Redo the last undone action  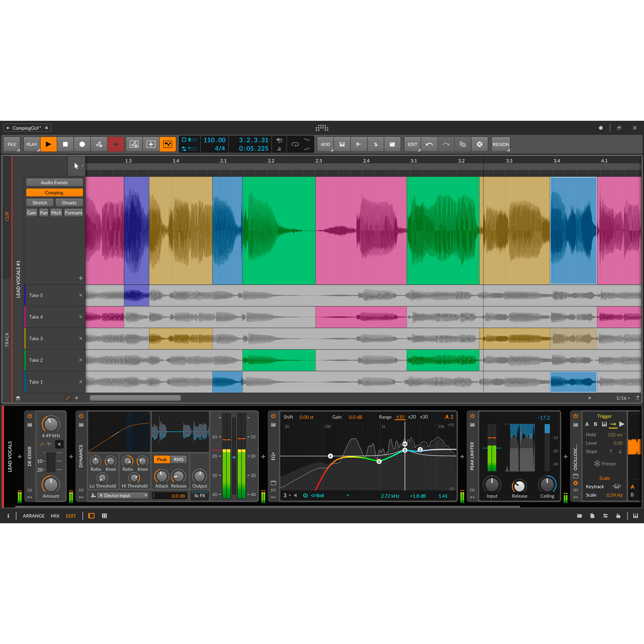pyautogui.click(x=446, y=144)
